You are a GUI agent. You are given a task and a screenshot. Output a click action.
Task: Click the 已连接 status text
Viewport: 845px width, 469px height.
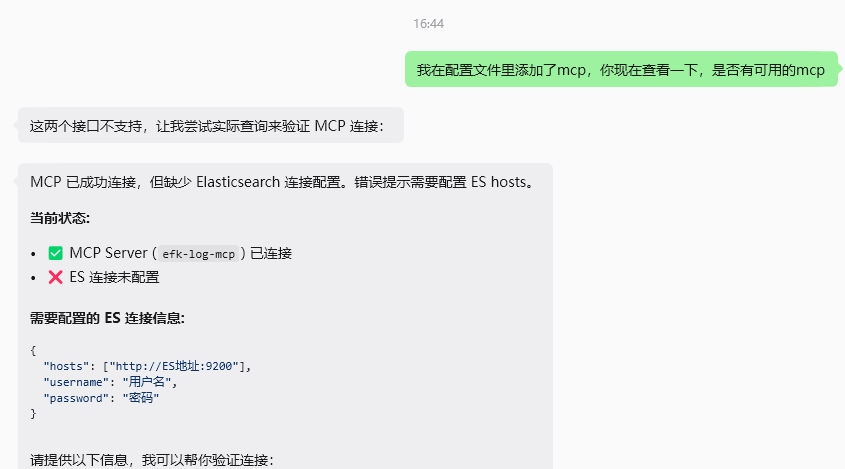[271, 253]
